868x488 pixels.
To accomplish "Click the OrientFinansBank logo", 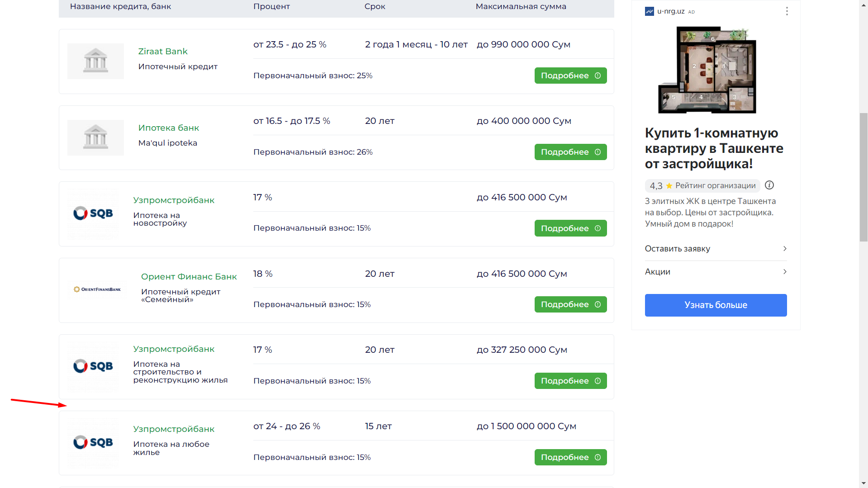I will pos(97,289).
